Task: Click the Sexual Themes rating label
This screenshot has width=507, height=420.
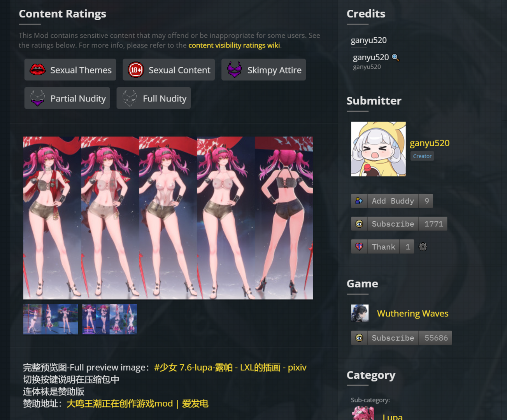Action: [x=81, y=70]
